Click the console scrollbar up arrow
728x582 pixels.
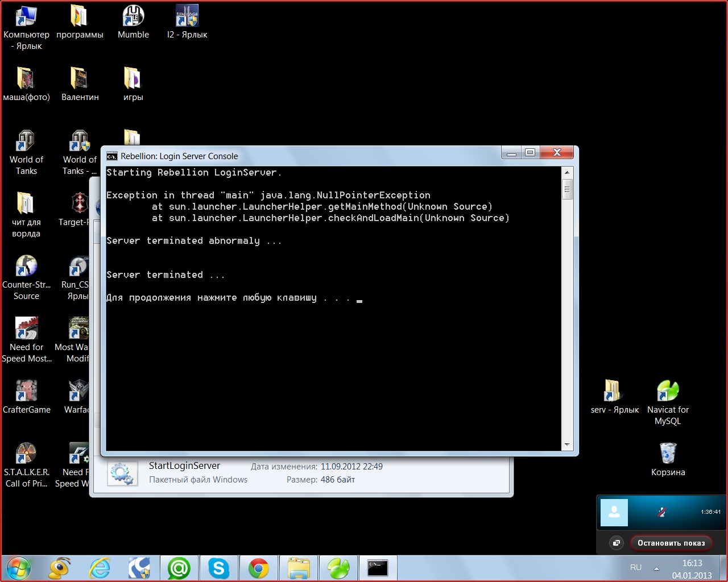[x=567, y=172]
